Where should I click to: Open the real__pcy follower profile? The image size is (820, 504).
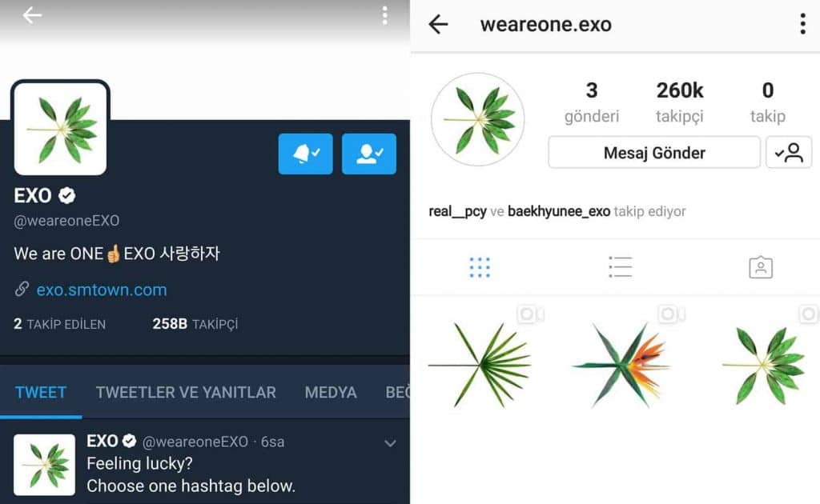[457, 211]
